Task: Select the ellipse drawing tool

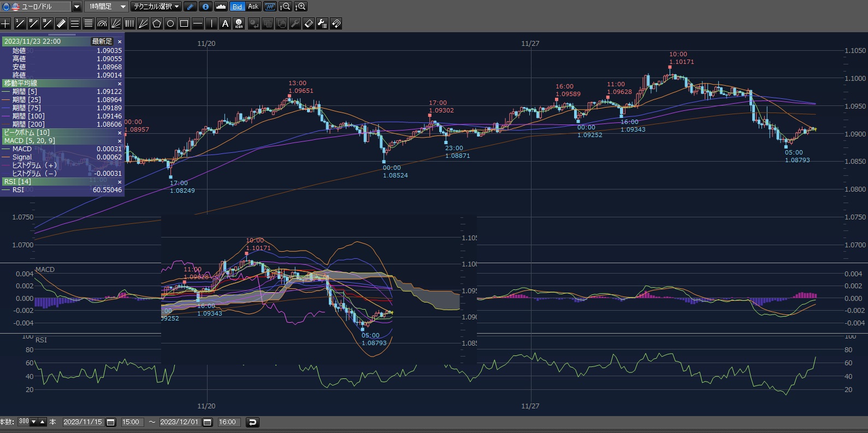Action: [170, 23]
